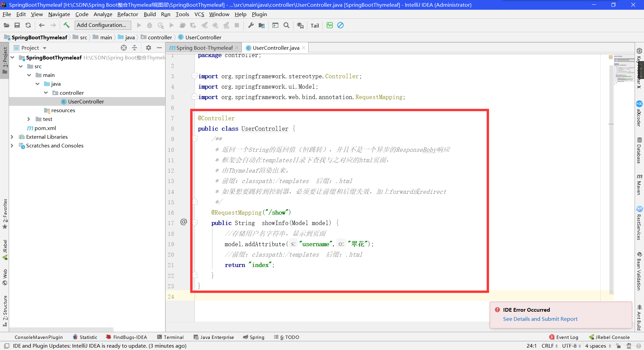Switch to UserController.java editor tab

tap(276, 48)
